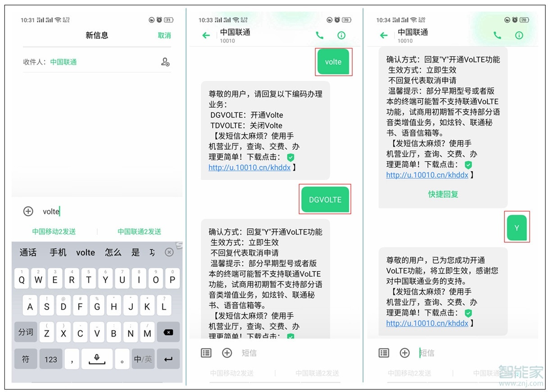
Task: Select the candidate word 怎么
Action: pyautogui.click(x=113, y=252)
